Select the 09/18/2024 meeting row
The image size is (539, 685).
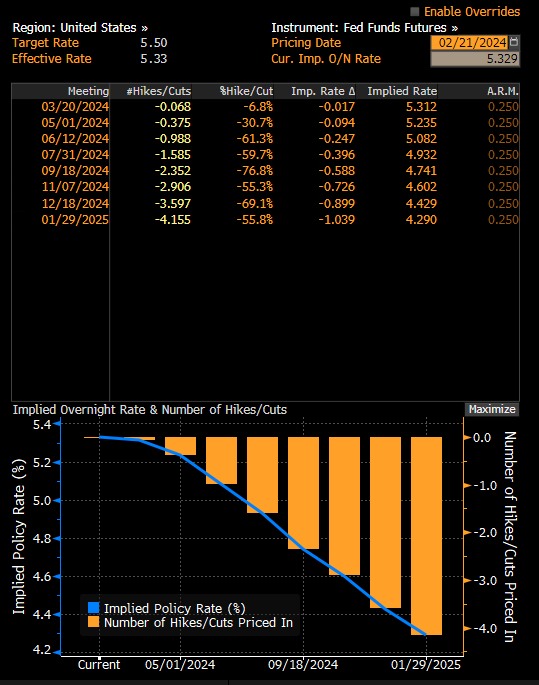(266, 170)
